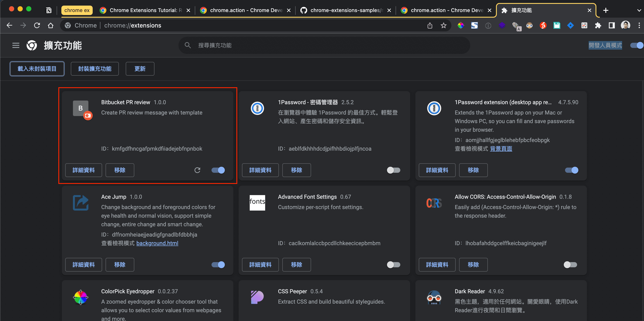Expand the tab search dropdown arrow

coord(639,10)
